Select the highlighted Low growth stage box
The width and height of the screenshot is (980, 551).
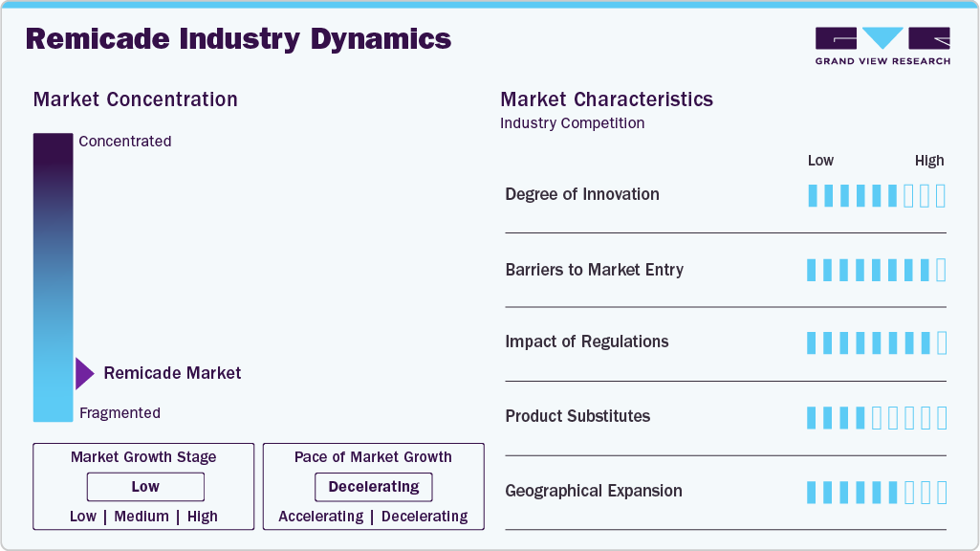(x=145, y=487)
